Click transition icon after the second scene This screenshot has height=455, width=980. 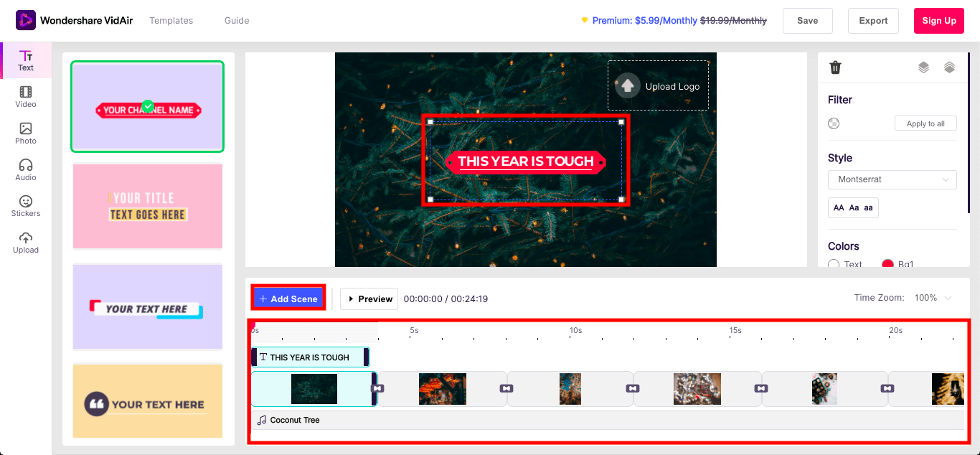click(x=506, y=388)
